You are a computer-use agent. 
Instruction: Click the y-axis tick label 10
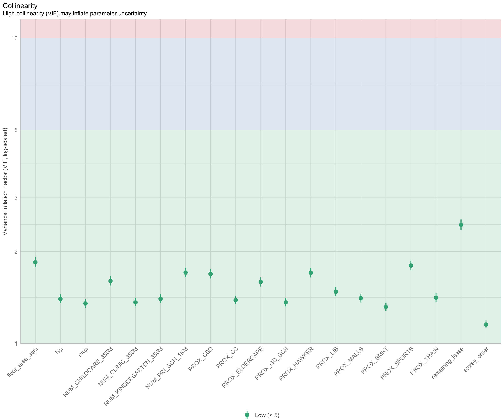click(14, 38)
